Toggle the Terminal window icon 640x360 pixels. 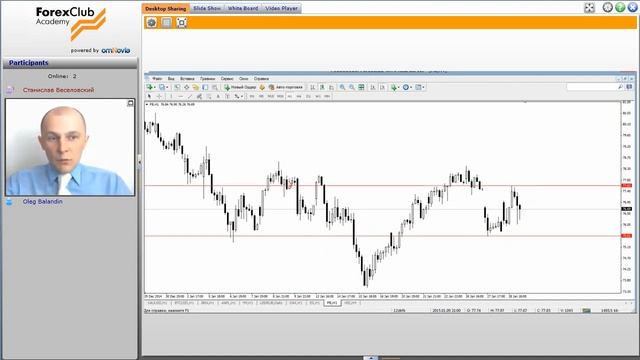coord(205,87)
